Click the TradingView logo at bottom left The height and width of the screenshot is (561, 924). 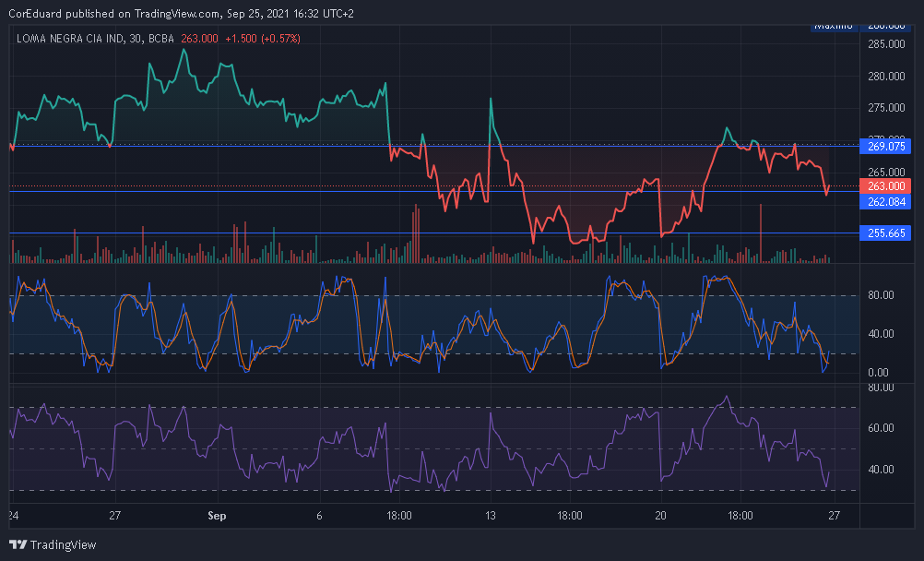coord(53,544)
